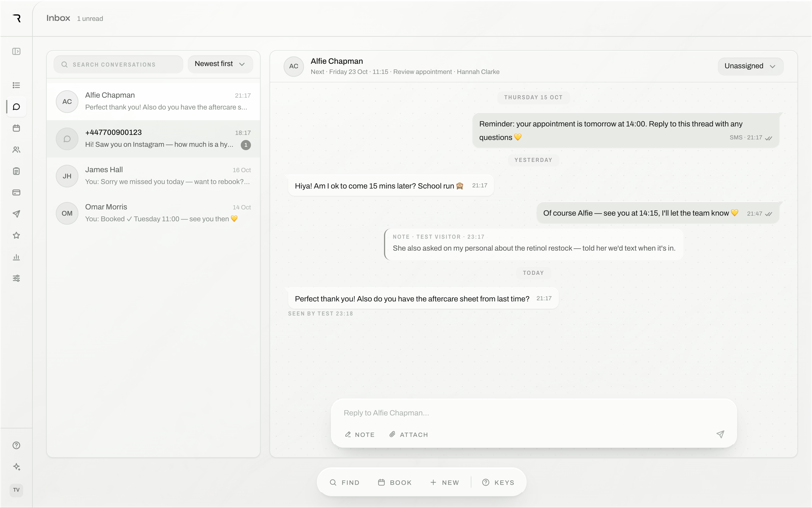Click the SMS reminder message bubble
Viewport: 812px width, 508px height.
[625, 130]
